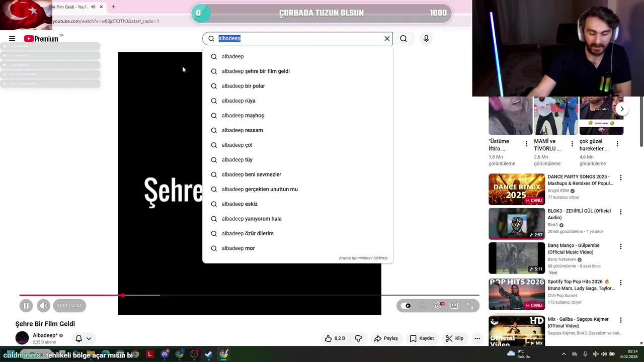Image resolution: width=644 pixels, height=362 pixels.
Task: Like the video with 8,2 B
Action: pyautogui.click(x=335, y=338)
